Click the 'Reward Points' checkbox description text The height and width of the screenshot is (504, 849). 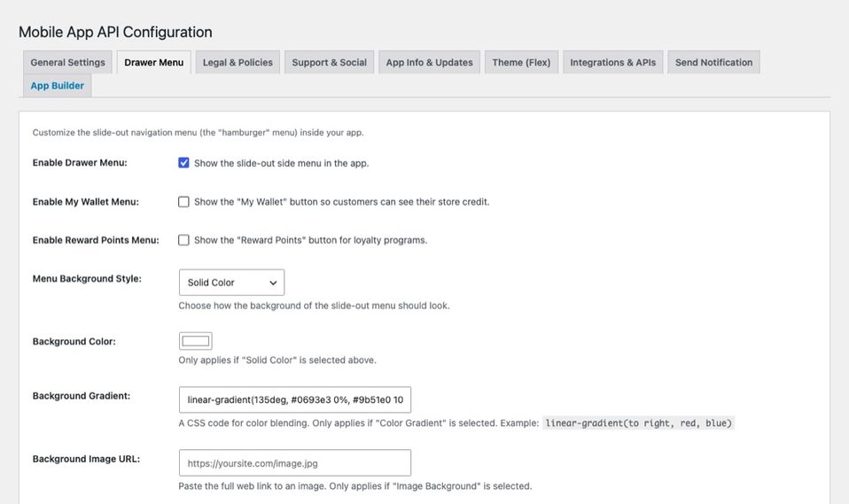311,240
